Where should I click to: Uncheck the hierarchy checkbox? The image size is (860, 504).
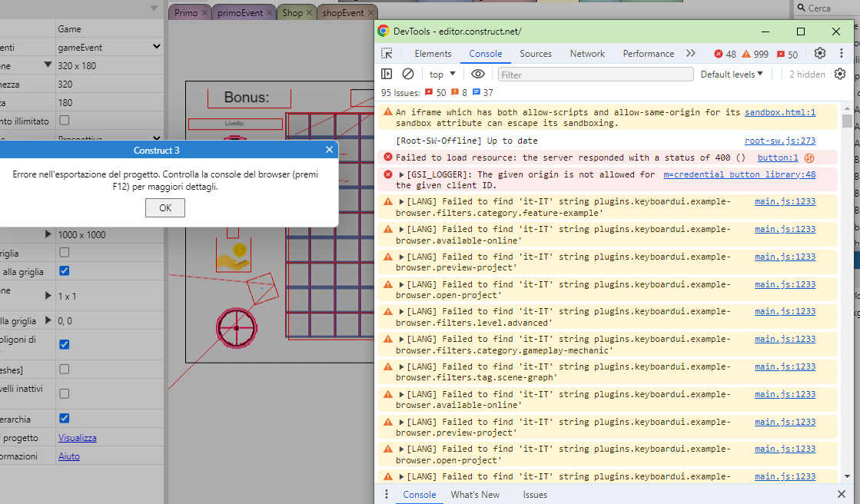click(x=64, y=418)
